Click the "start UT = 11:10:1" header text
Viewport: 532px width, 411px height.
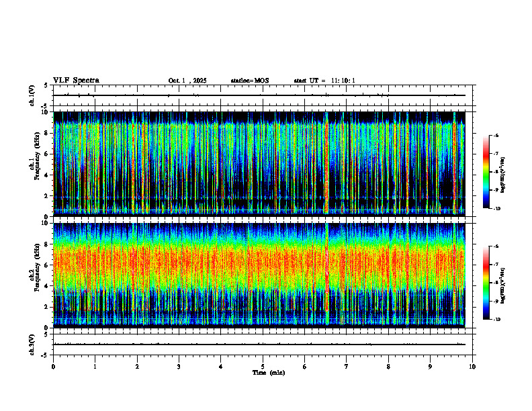(324, 81)
